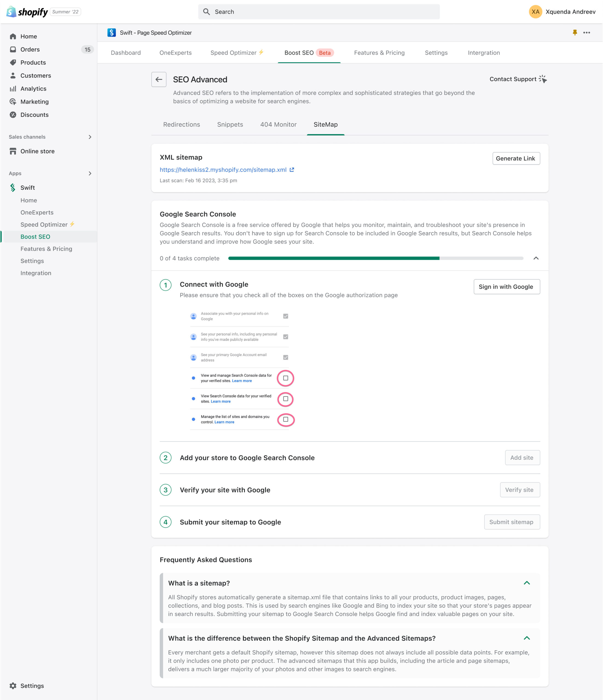Expand the Sales channels section in sidebar

pyautogui.click(x=89, y=136)
